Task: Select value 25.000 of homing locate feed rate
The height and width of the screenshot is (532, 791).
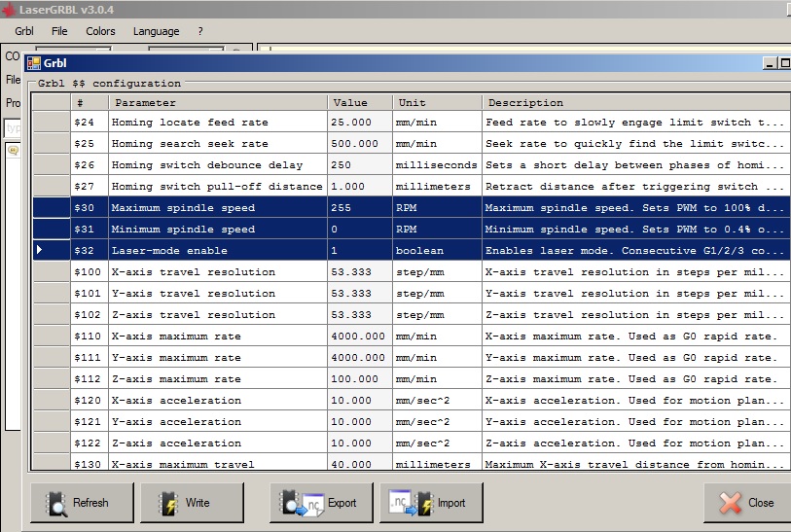Action: click(x=360, y=122)
